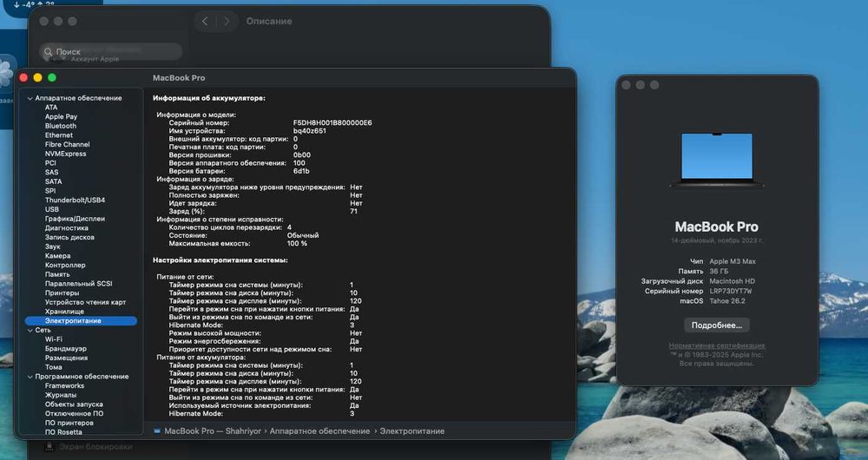Click the Максимальная емкость 100 % value
Viewport: 868px width, 460px height.
coord(297,244)
